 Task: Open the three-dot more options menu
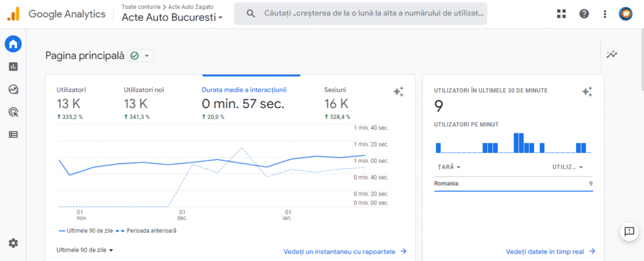pyautogui.click(x=604, y=14)
